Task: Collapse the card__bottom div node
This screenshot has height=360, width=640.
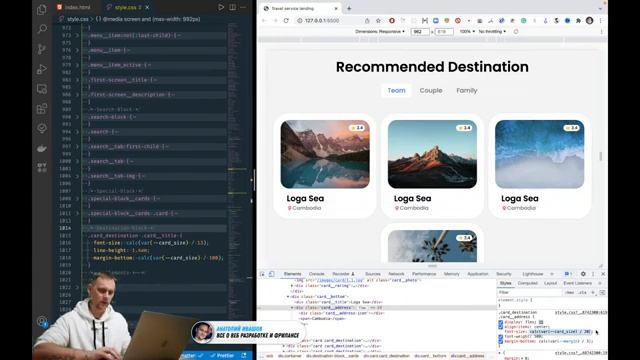Action: [288, 297]
